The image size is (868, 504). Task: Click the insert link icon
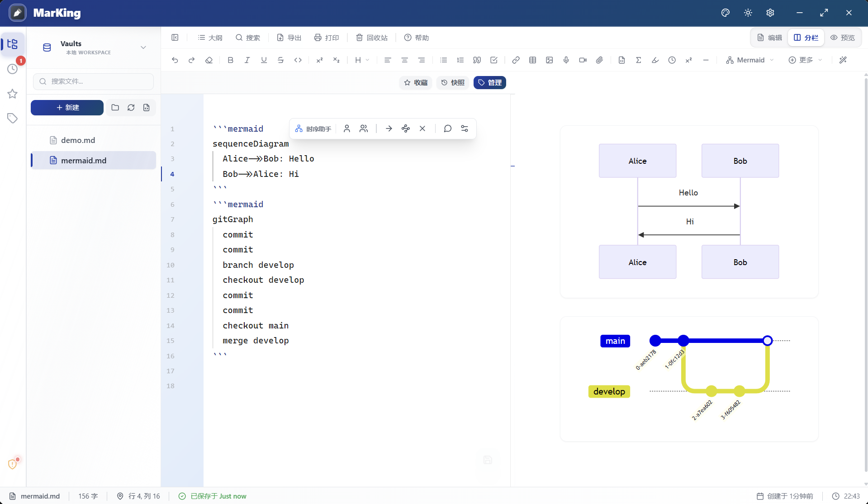tap(516, 60)
